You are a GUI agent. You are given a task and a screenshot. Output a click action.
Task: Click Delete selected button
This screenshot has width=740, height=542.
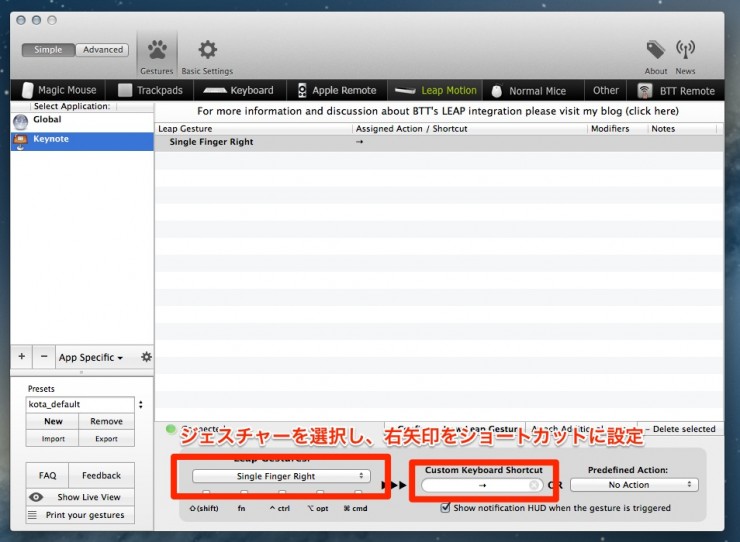click(x=680, y=429)
